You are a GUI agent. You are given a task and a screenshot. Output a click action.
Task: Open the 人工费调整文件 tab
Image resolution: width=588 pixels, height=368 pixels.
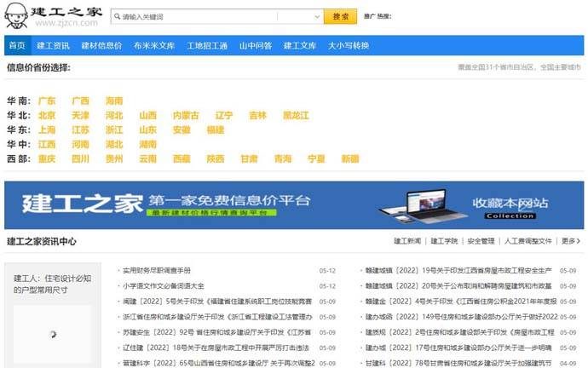pyautogui.click(x=527, y=241)
